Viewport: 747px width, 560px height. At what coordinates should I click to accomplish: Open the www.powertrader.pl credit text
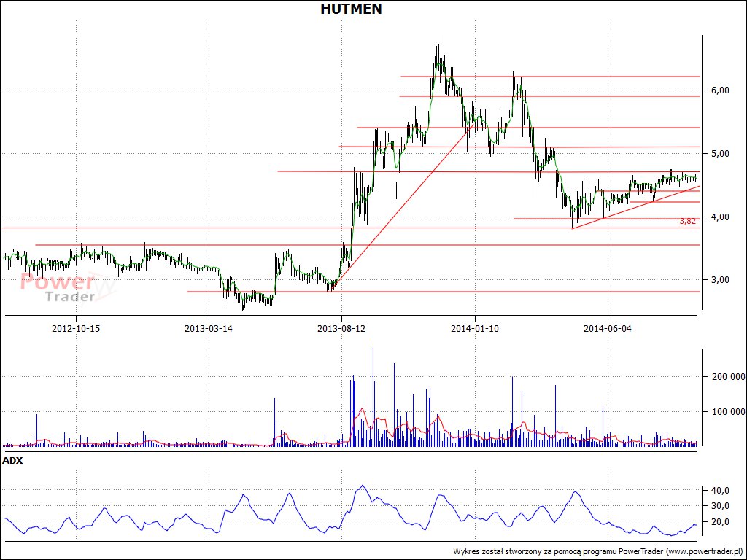[x=704, y=551]
